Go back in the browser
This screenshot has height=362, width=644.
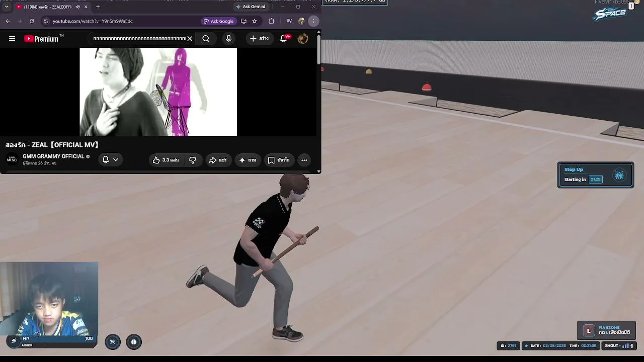coord(8,21)
